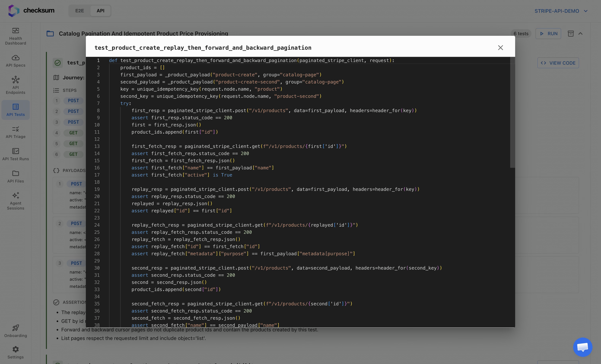This screenshot has height=364, width=601.
Task: Open the STRIPE-API-DEMO project dropdown
Action: [x=561, y=11]
